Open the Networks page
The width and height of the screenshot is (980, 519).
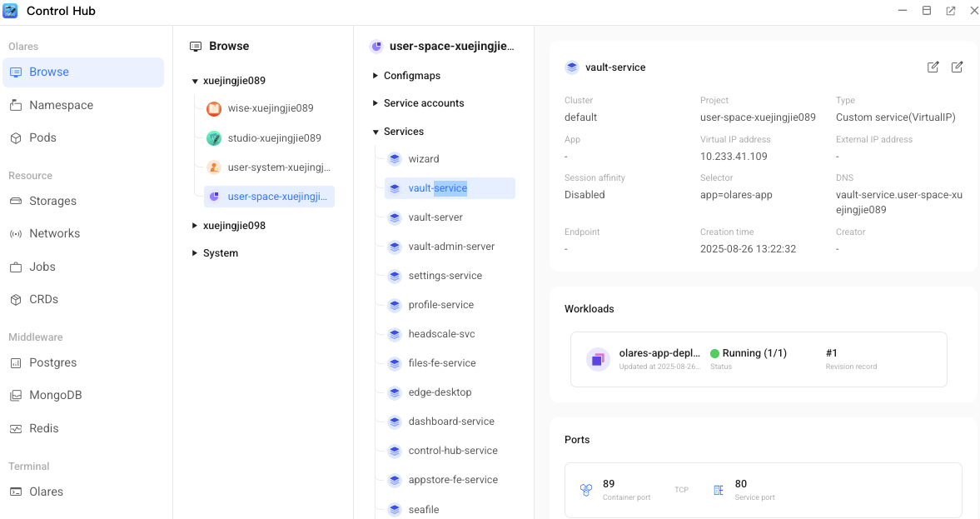pyautogui.click(x=54, y=233)
